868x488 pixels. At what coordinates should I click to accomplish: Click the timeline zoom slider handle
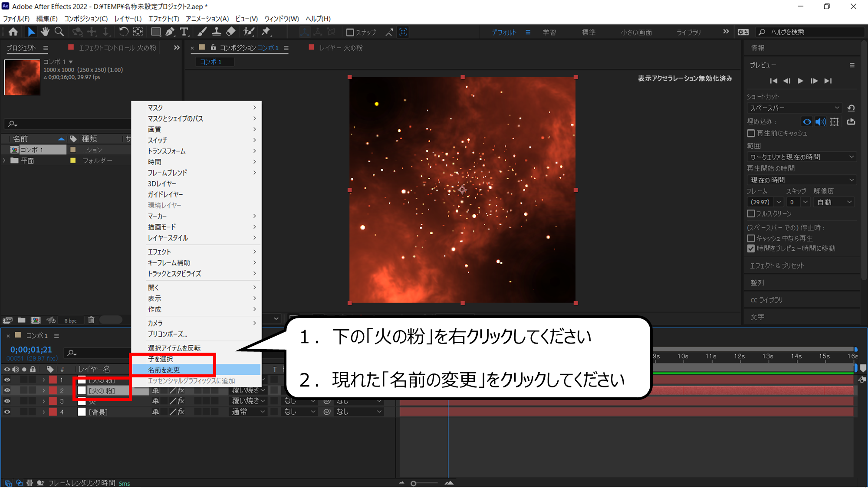click(x=414, y=483)
